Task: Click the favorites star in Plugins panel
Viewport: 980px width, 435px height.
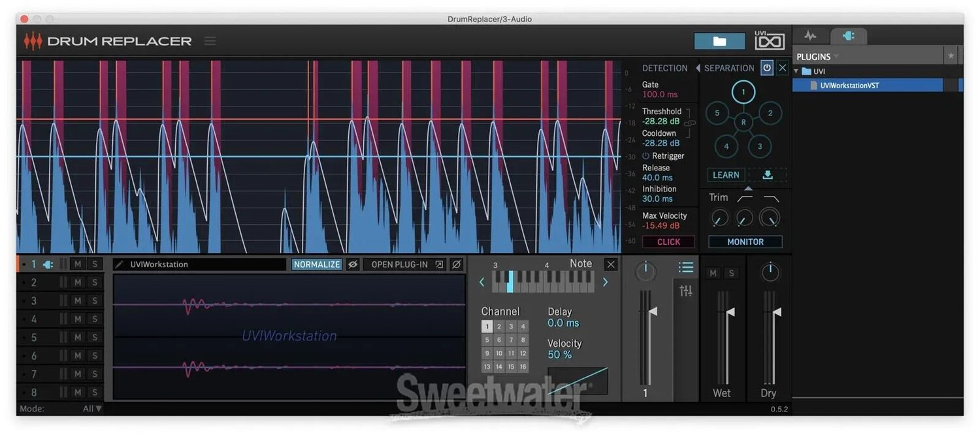Action: [951, 56]
